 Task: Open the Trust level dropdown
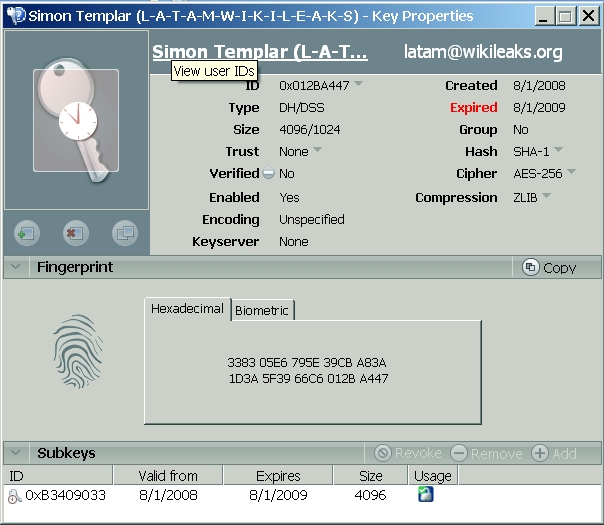[x=318, y=149]
